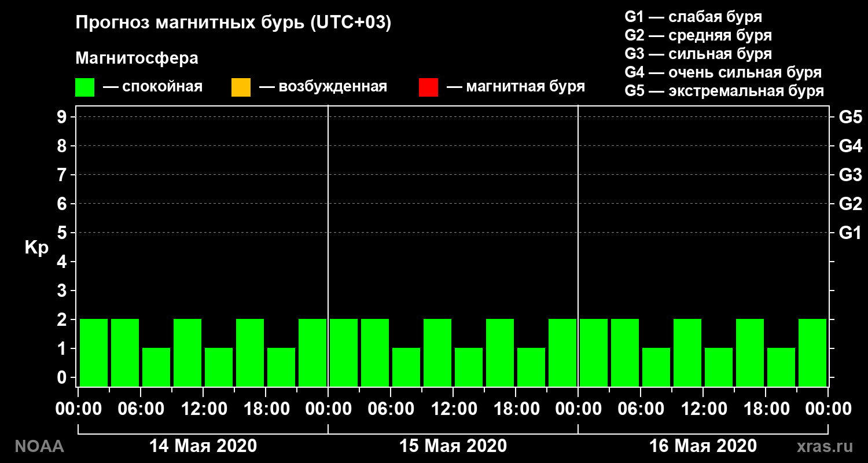Click the 14 May bar at 18:00–21:00

pos(281,367)
